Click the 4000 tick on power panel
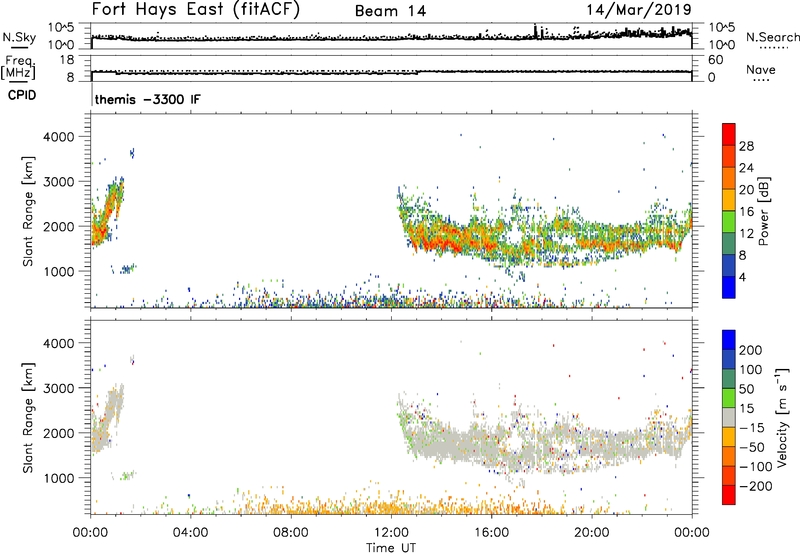 click(x=58, y=137)
